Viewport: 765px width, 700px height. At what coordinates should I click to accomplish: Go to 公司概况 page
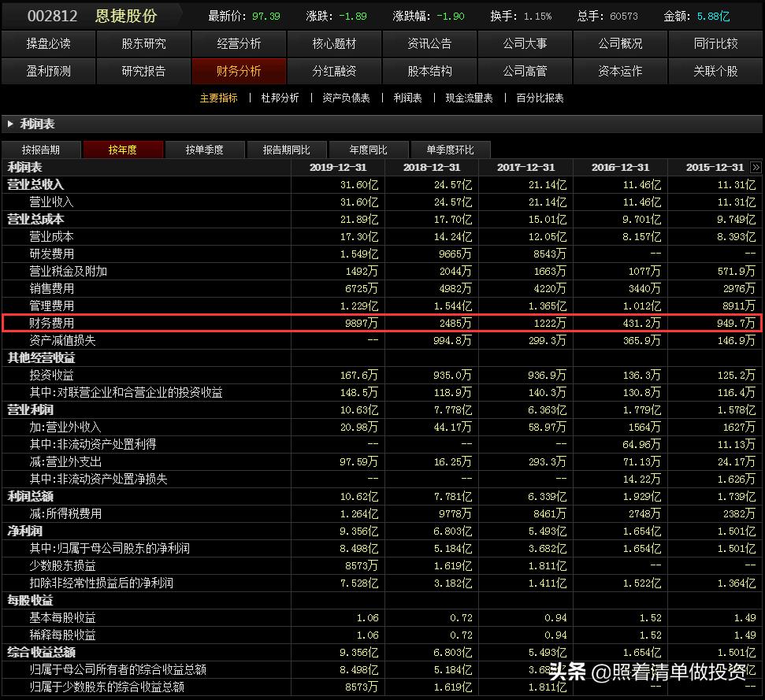coord(620,44)
